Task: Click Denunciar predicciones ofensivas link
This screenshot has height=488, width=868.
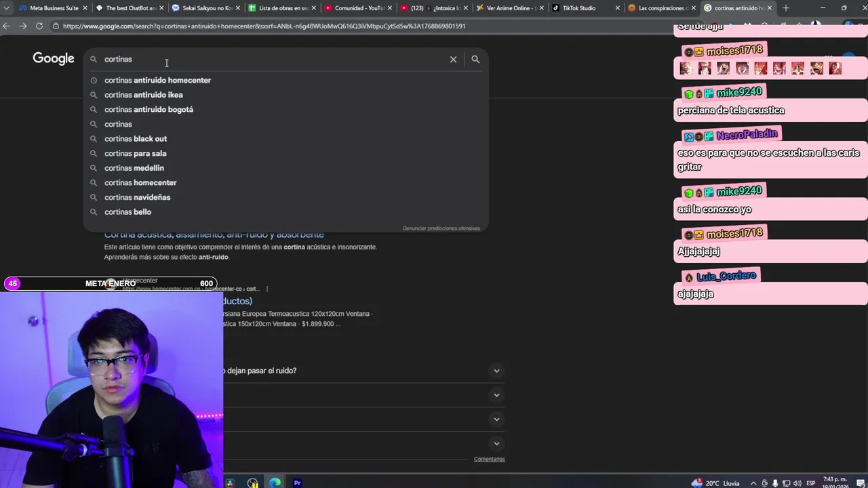Action: (441, 228)
